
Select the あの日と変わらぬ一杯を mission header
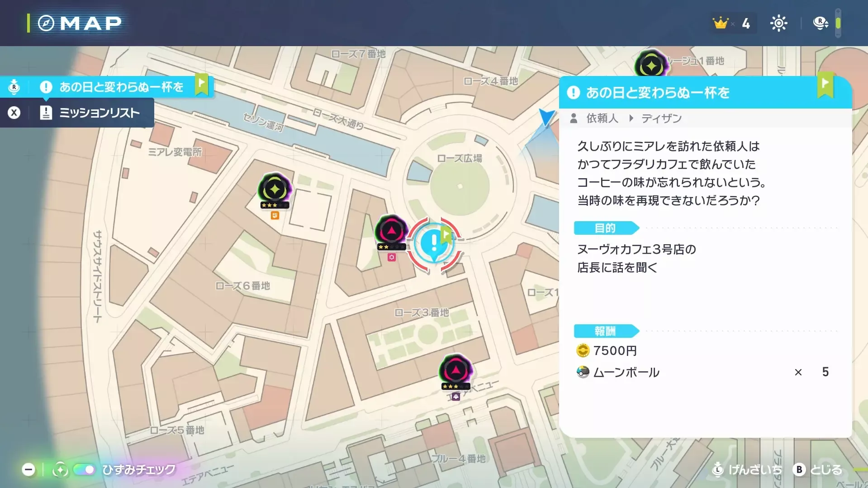click(x=656, y=93)
